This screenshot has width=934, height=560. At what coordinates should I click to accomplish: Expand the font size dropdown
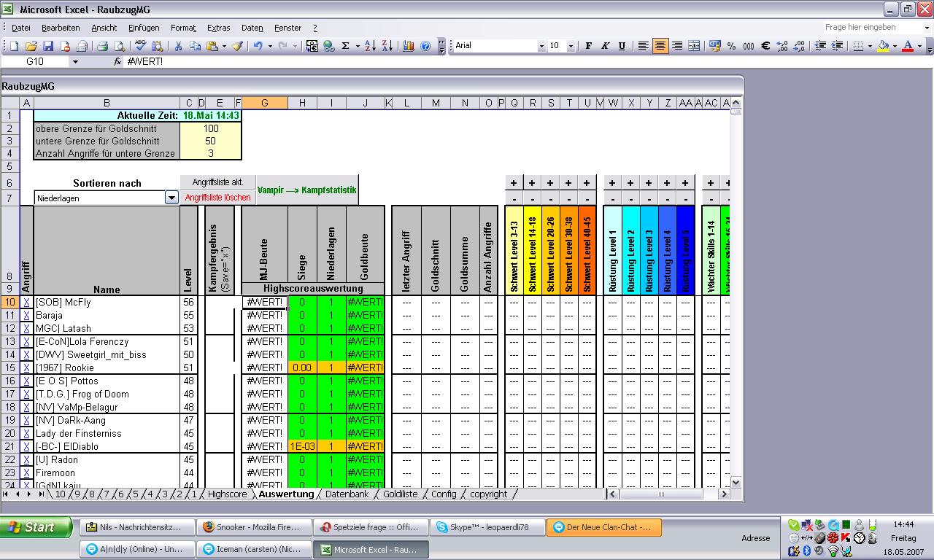pos(572,46)
